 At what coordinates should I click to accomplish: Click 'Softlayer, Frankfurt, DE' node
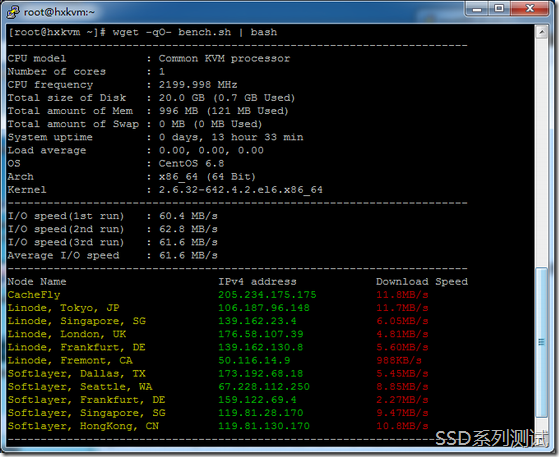tap(86, 400)
